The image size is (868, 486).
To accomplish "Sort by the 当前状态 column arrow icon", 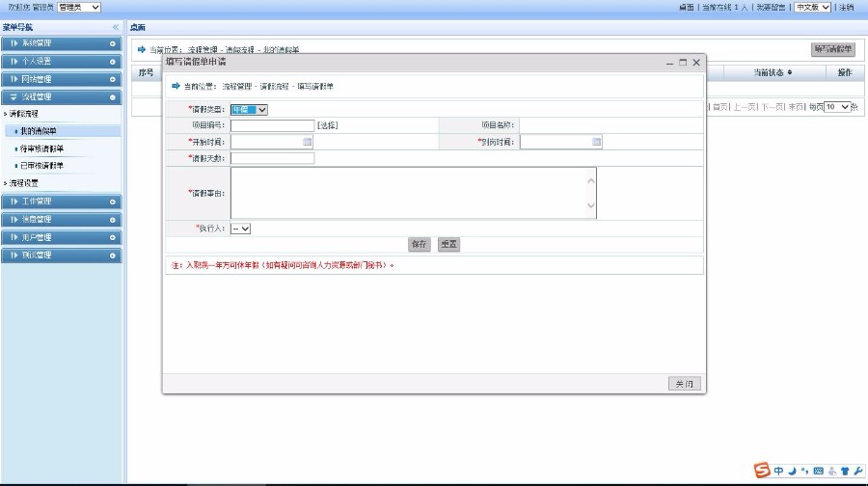I will [789, 72].
